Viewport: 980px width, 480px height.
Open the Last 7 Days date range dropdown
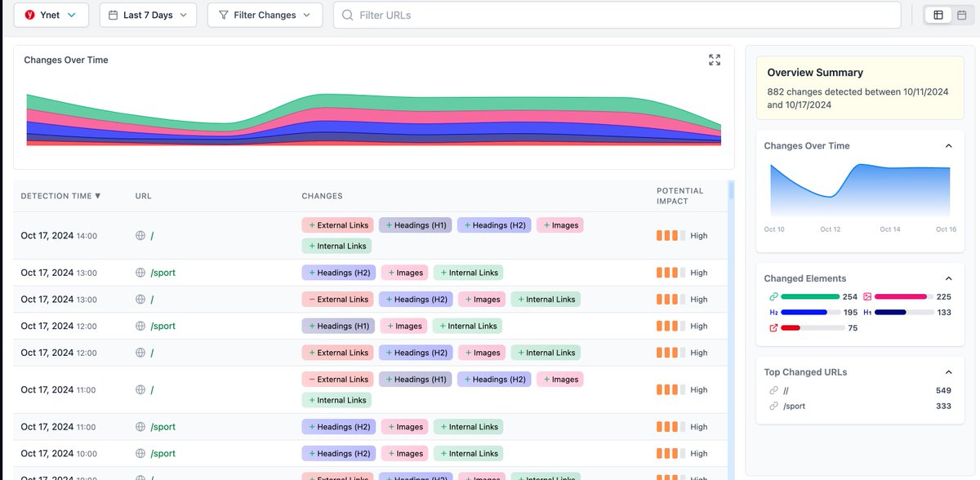click(x=148, y=15)
